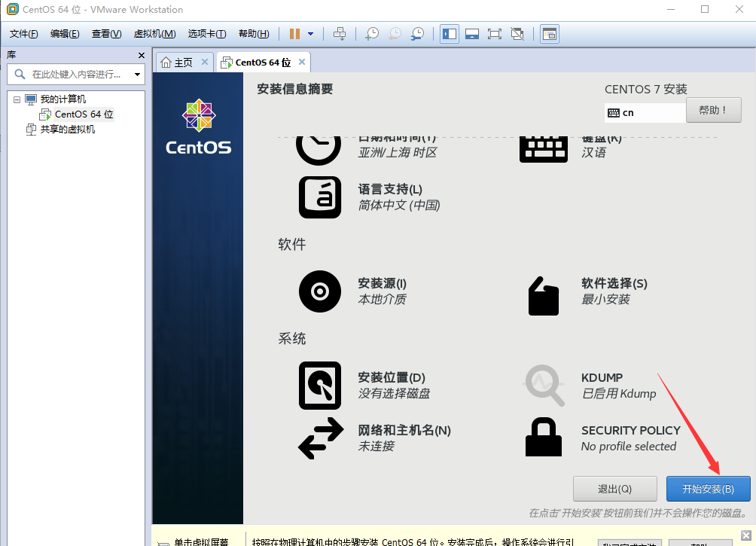Image resolution: width=756 pixels, height=546 pixels.
Task: Open the 编辑(E) menu
Action: tap(65, 34)
